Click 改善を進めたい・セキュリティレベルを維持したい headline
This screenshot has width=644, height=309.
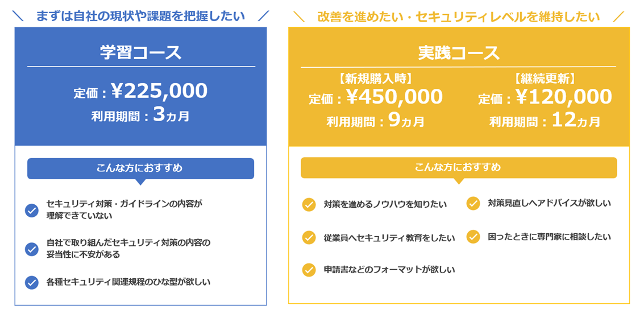[458, 17]
